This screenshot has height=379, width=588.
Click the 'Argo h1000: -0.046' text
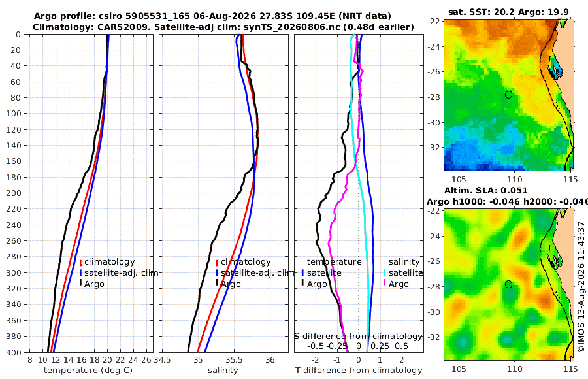tap(474, 201)
